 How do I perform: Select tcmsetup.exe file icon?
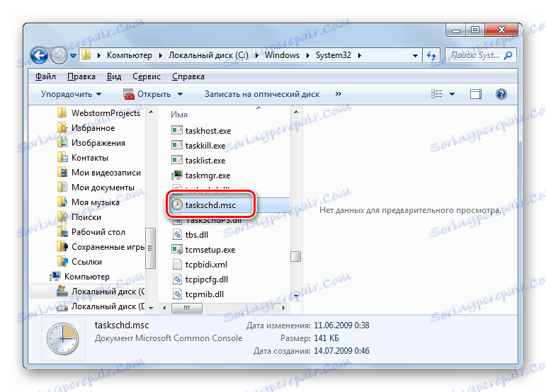(177, 250)
